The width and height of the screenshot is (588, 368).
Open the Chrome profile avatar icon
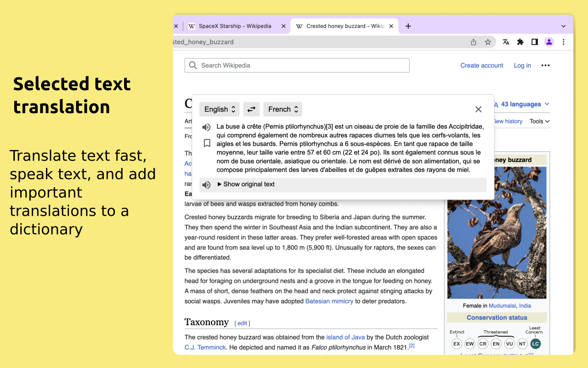(x=549, y=42)
